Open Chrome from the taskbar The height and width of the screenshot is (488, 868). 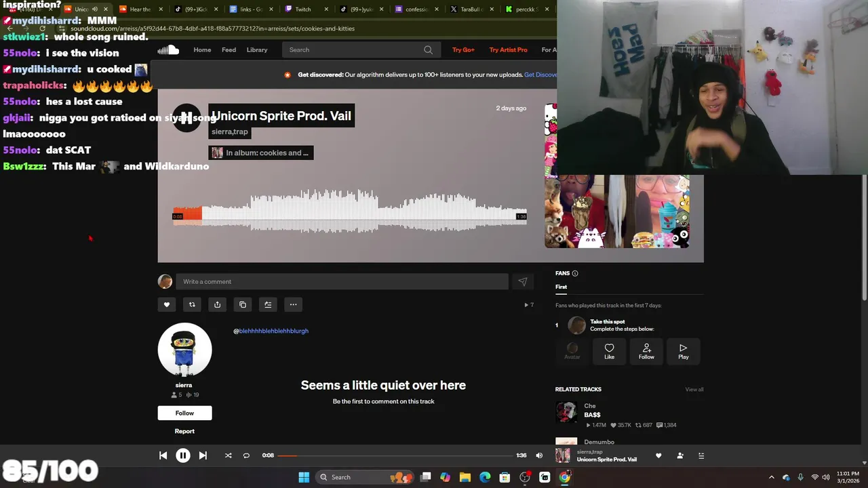pos(564,477)
